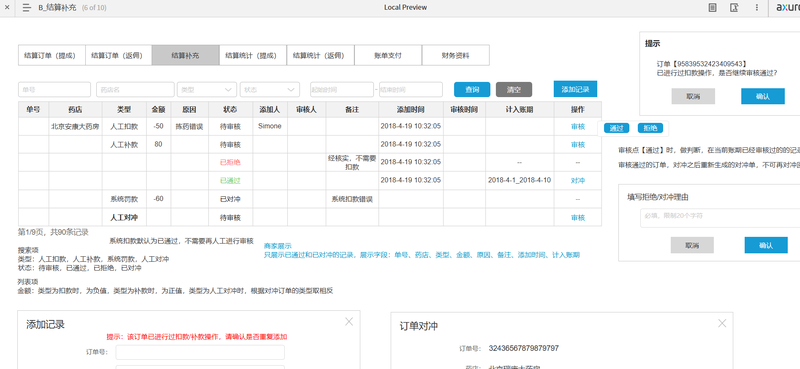Open the three-dot more options menu

tap(757, 8)
